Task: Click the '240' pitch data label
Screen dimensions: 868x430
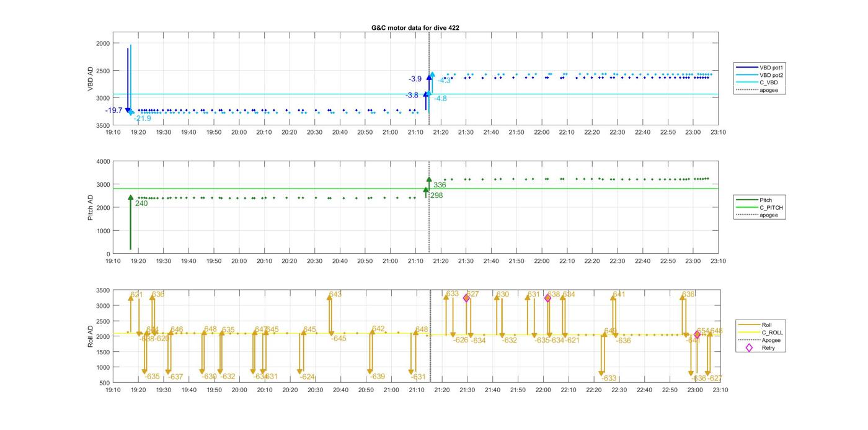Action: click(x=141, y=204)
